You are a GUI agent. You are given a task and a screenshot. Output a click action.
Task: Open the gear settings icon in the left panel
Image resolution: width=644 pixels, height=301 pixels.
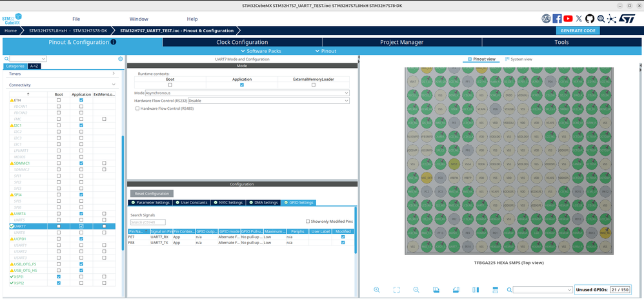(120, 59)
